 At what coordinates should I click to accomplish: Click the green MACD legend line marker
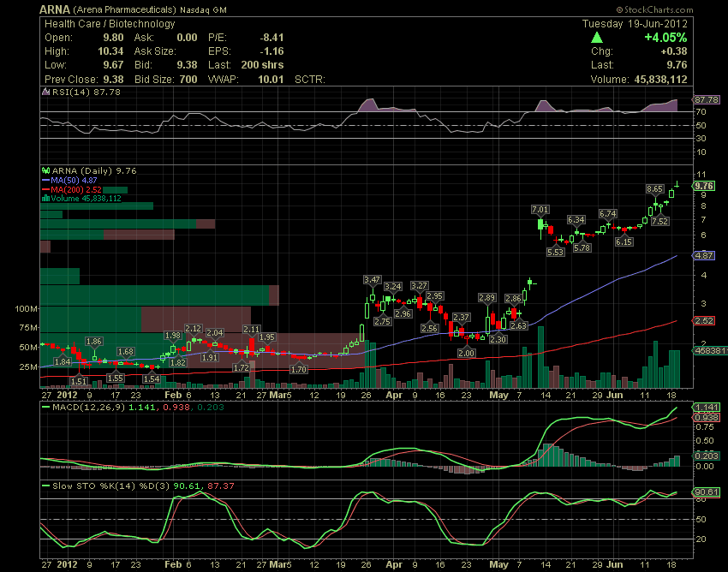[45, 408]
